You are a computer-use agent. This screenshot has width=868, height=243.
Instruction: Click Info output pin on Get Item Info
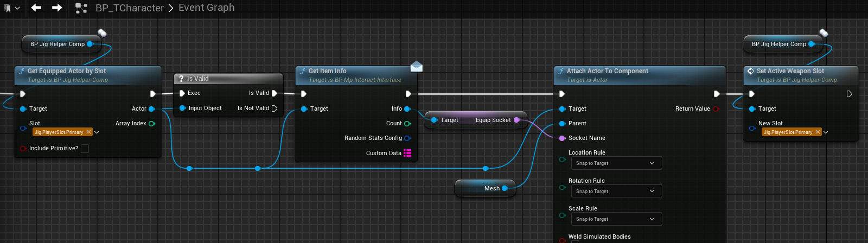(407, 109)
